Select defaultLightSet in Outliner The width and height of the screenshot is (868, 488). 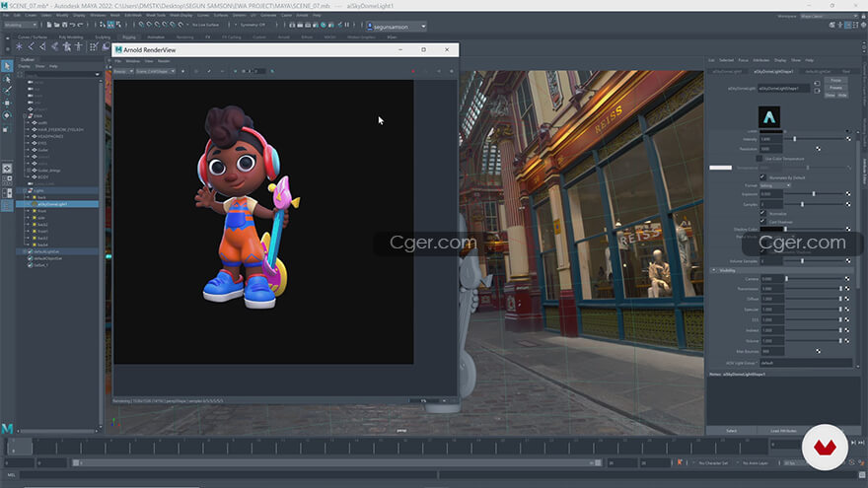pos(57,251)
